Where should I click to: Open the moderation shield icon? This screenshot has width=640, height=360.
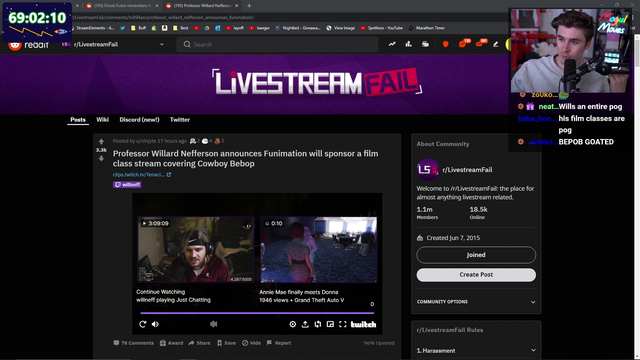445,44
